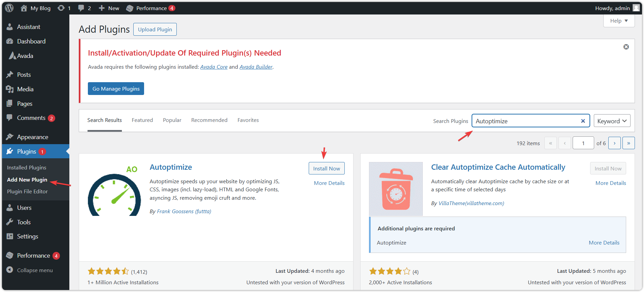Viewport: 644px width, 292px height.
Task: Open the updates icon in admin bar
Action: click(61, 8)
